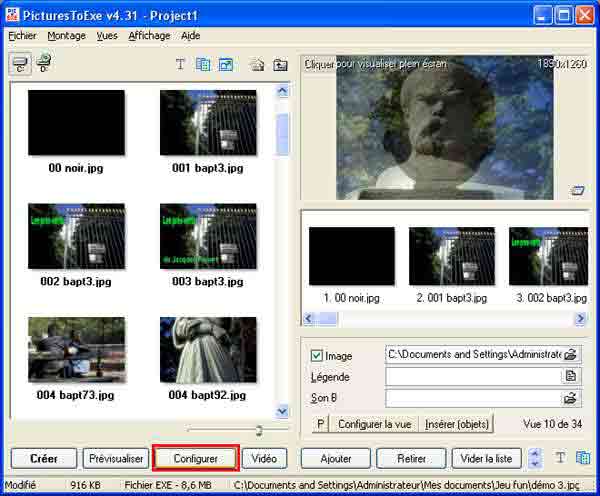Select 003 bapt3.jpg thumbnail
600x496 pixels.
point(208,236)
